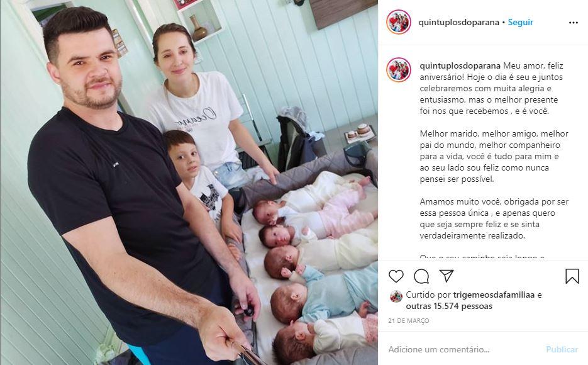Open the trigemeosdafamiliaa liker profile
The height and width of the screenshot is (365, 588).
click(494, 295)
